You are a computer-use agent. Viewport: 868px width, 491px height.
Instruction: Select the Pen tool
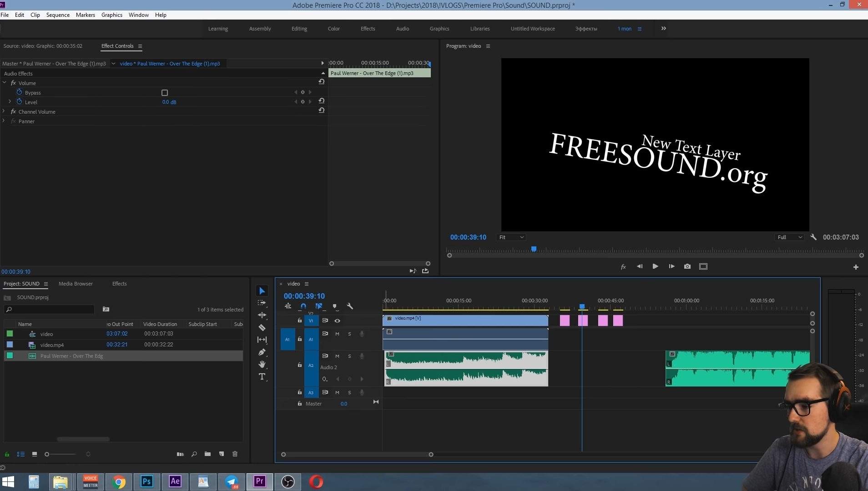262,352
